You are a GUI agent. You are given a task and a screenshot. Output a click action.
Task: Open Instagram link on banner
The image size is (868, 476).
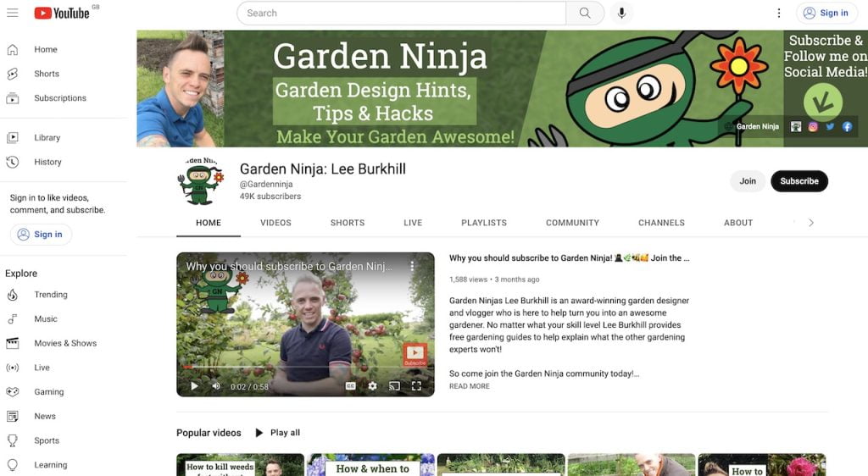(x=813, y=126)
